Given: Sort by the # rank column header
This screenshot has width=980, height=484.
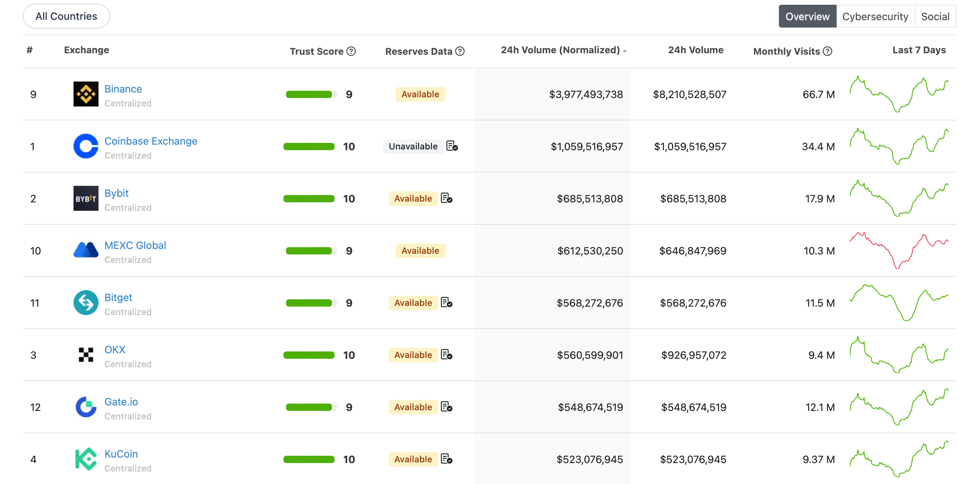Looking at the screenshot, I should coord(29,50).
